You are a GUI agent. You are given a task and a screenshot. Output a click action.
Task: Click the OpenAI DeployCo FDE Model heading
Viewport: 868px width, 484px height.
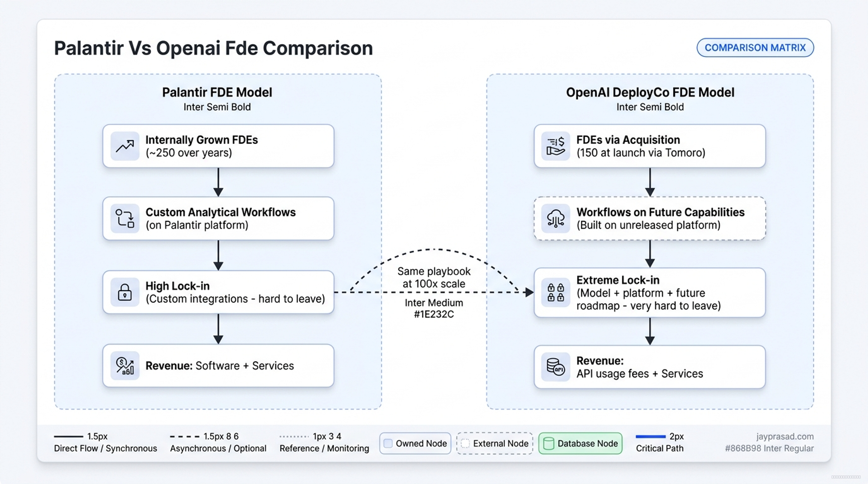pos(650,92)
